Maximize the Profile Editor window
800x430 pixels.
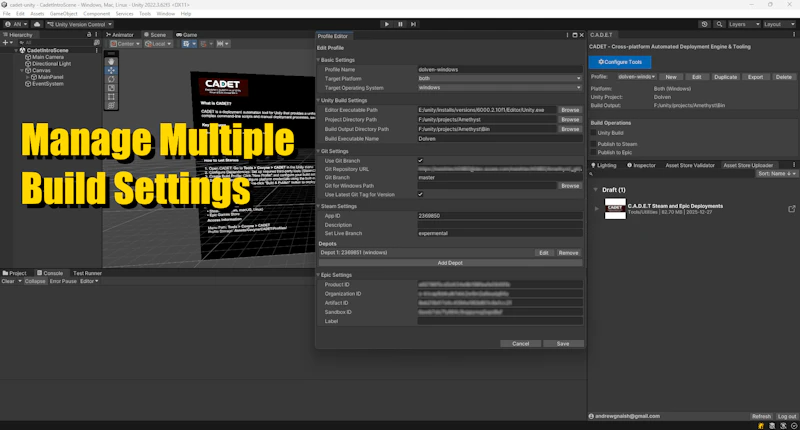(574, 35)
